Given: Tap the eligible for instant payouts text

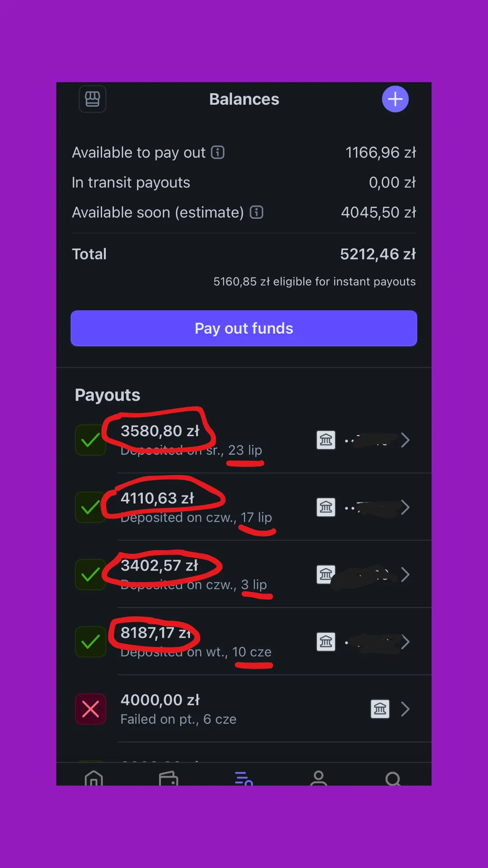Looking at the screenshot, I should [x=314, y=282].
